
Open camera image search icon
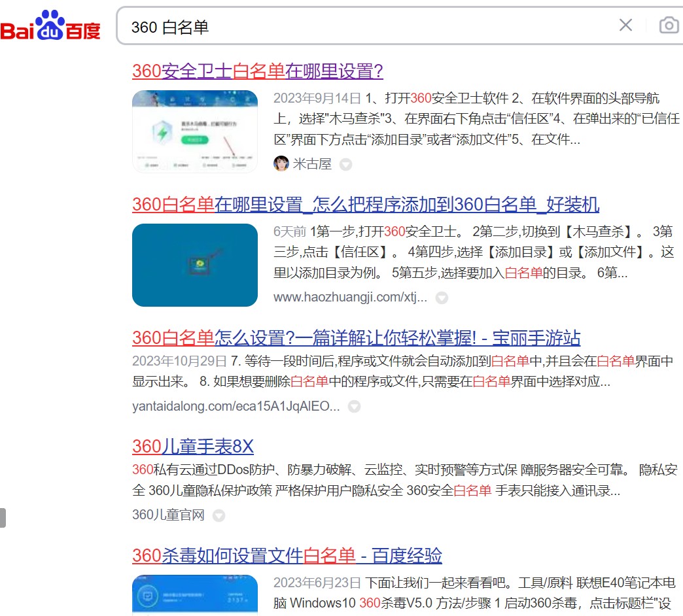(x=669, y=26)
